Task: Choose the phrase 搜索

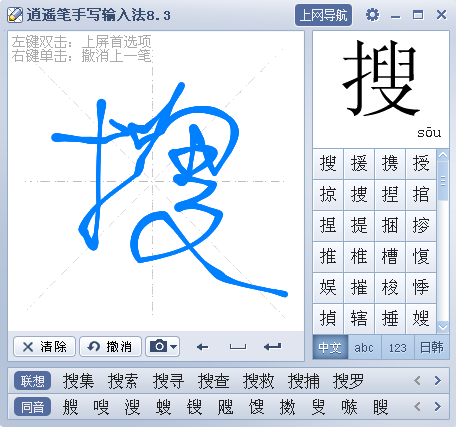Action: point(123,381)
